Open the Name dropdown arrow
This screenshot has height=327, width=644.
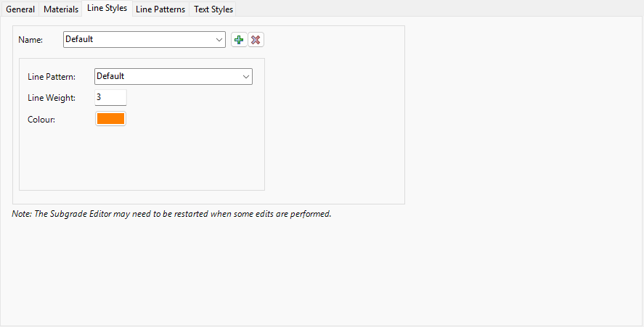point(219,40)
